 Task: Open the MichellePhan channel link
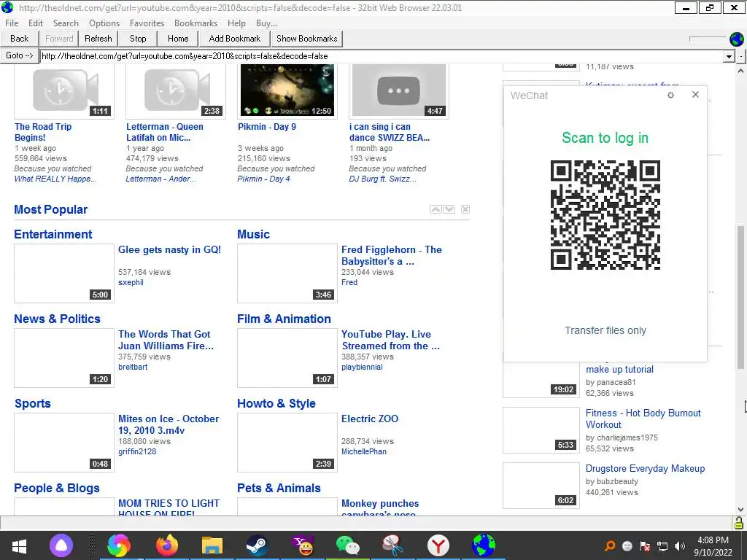pos(364,451)
